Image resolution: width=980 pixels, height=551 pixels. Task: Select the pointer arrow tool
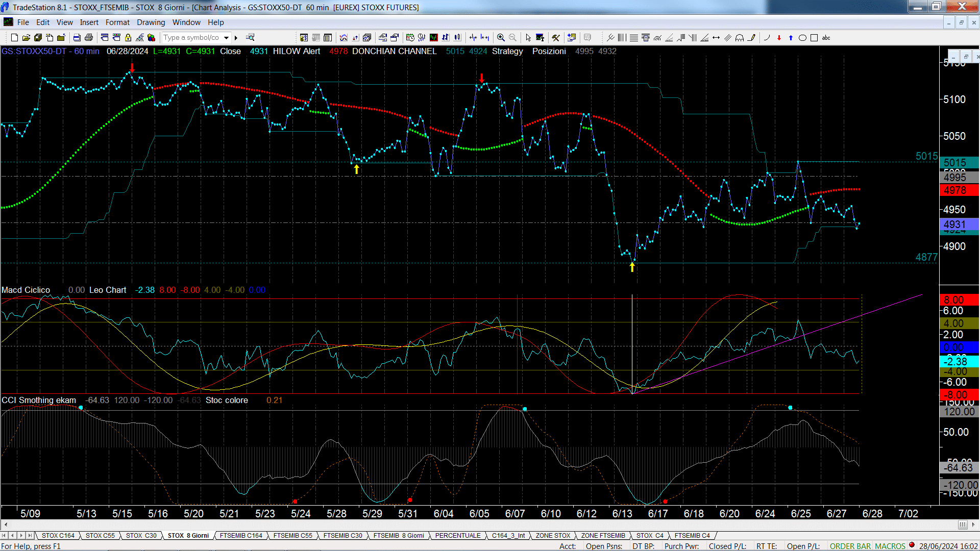[x=528, y=37]
